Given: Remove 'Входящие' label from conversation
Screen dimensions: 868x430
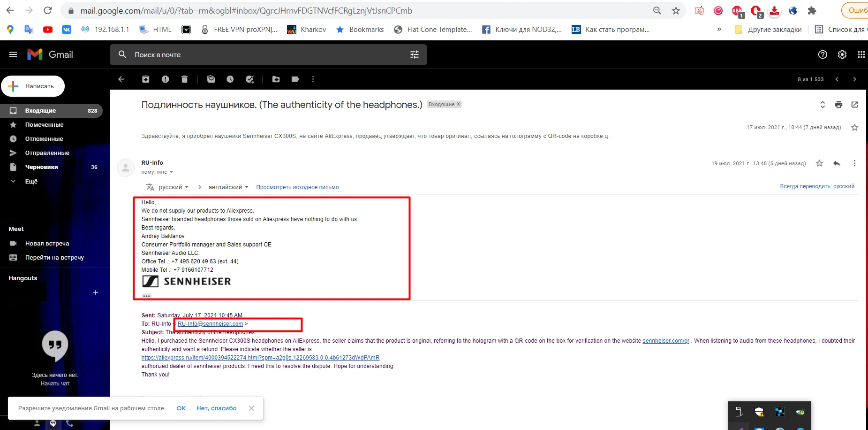Looking at the screenshot, I should click(x=459, y=104).
